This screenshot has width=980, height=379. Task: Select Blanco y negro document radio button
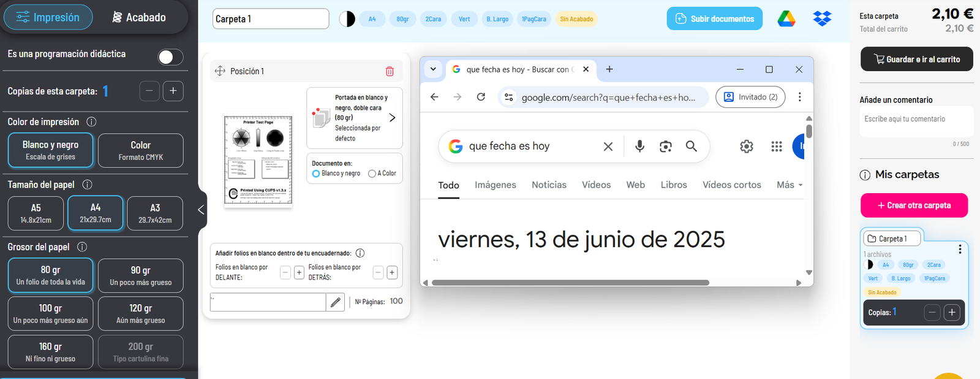coord(316,174)
